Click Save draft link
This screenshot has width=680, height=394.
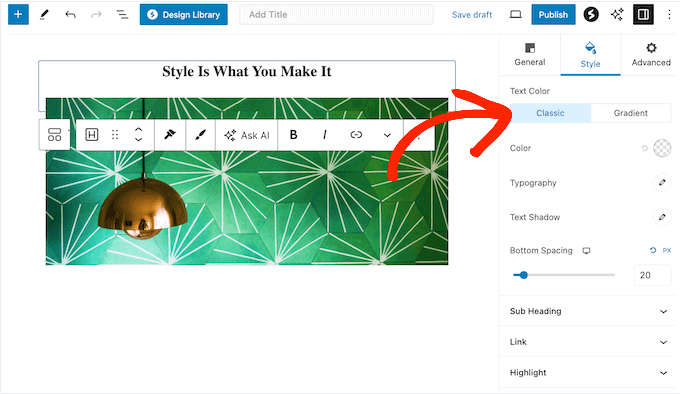click(x=472, y=15)
